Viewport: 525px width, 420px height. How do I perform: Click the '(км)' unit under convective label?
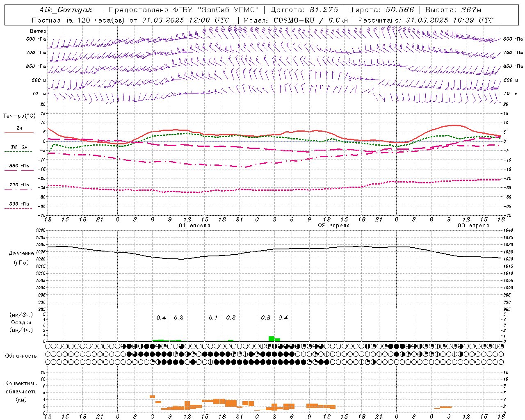[21, 399]
